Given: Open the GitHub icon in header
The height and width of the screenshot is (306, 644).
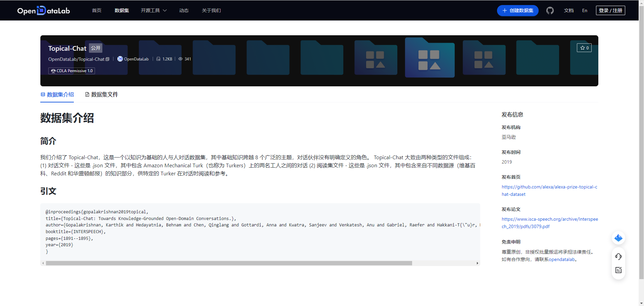Looking at the screenshot, I should click(550, 10).
